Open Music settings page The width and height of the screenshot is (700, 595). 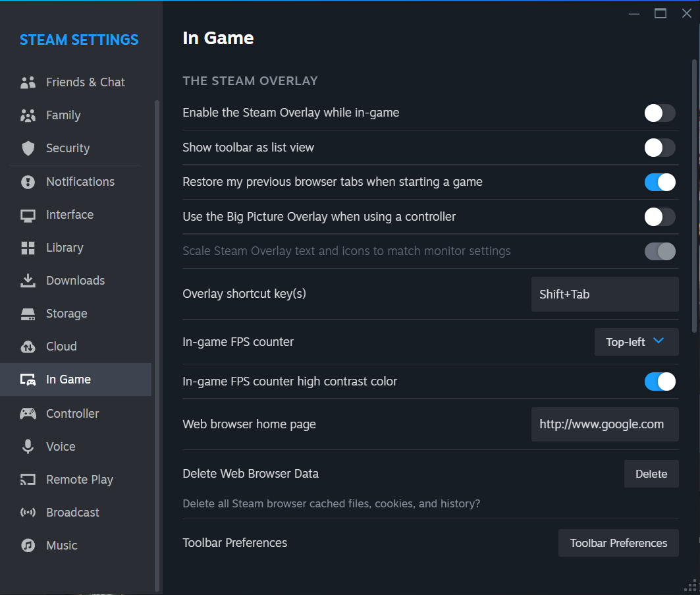coord(76,546)
